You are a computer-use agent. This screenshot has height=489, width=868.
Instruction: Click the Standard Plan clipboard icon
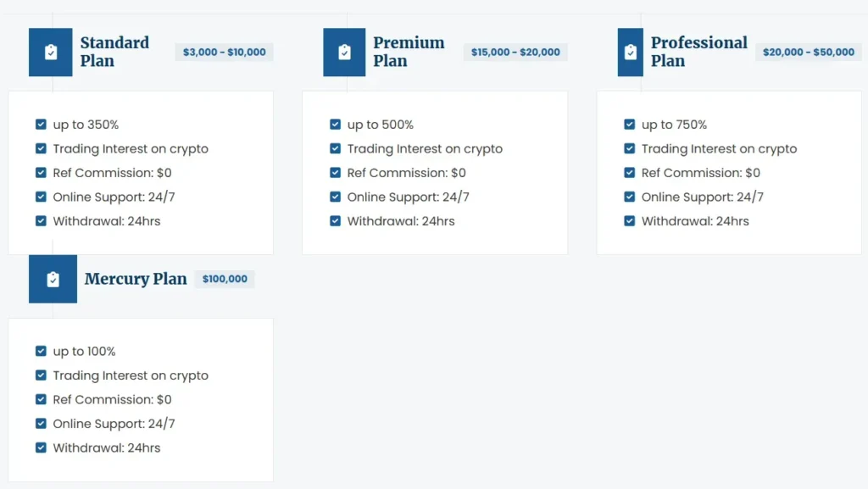click(53, 52)
